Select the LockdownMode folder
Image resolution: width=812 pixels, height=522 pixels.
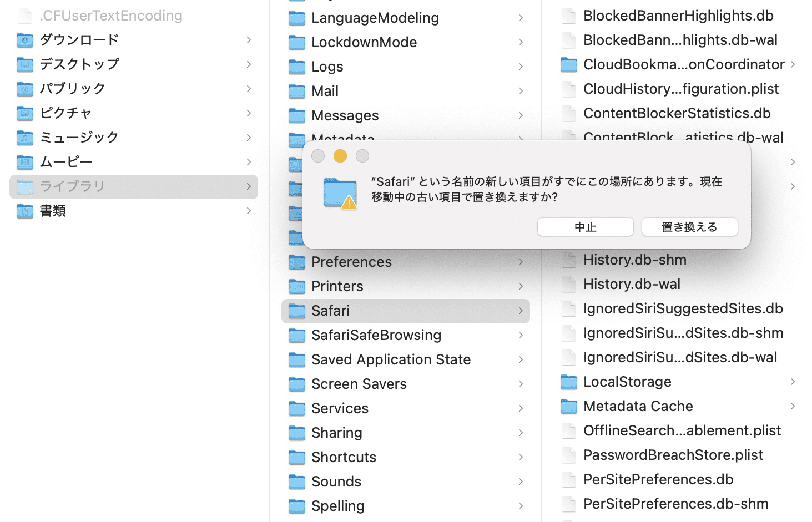tap(406, 42)
